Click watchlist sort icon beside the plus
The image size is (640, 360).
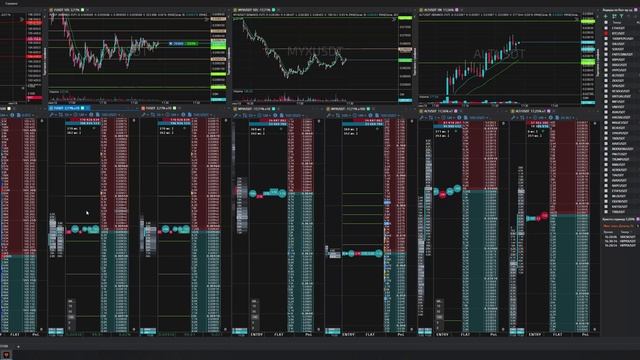tap(614, 16)
